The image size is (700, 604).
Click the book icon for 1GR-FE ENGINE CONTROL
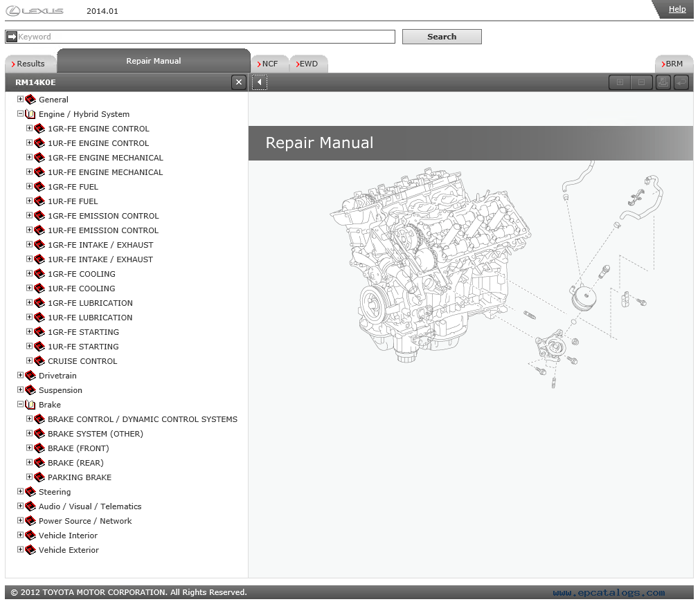click(39, 129)
